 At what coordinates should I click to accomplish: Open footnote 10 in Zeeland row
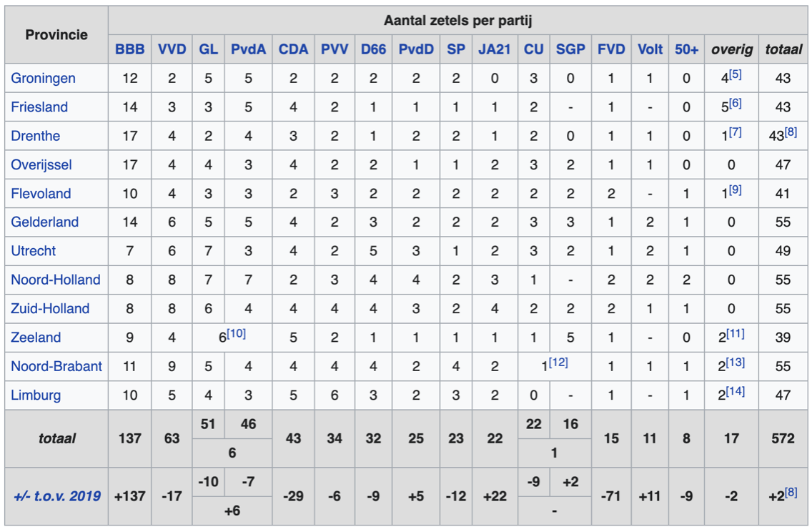[236, 333]
